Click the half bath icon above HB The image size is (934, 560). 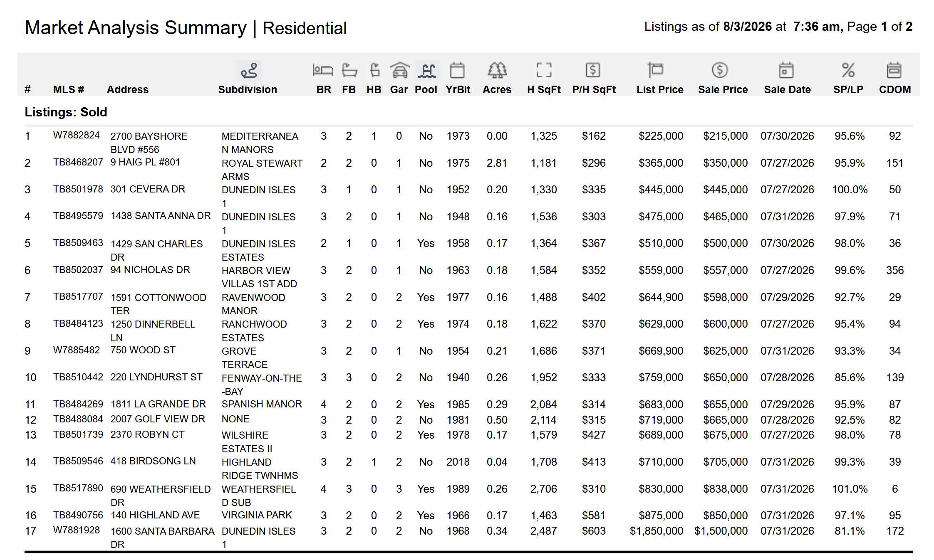point(374,70)
